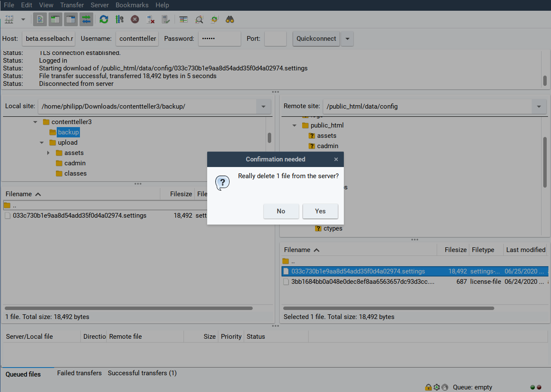The image size is (551, 392).
Task: Open the Site Manager dropdown arrow
Action: 23,19
